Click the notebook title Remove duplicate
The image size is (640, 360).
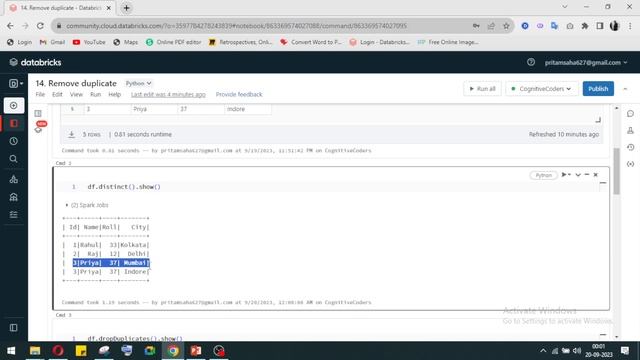[x=76, y=83]
